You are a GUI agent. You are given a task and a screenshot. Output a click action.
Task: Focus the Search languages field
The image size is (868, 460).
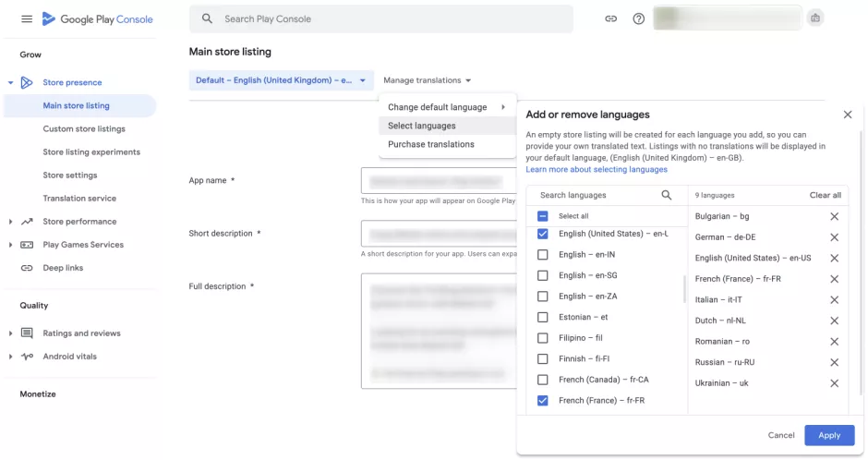(597, 195)
